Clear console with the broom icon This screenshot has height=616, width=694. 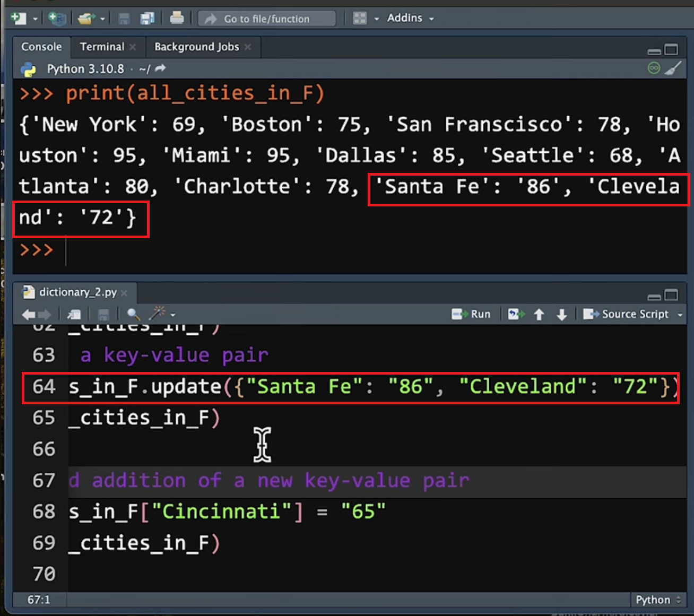673,68
